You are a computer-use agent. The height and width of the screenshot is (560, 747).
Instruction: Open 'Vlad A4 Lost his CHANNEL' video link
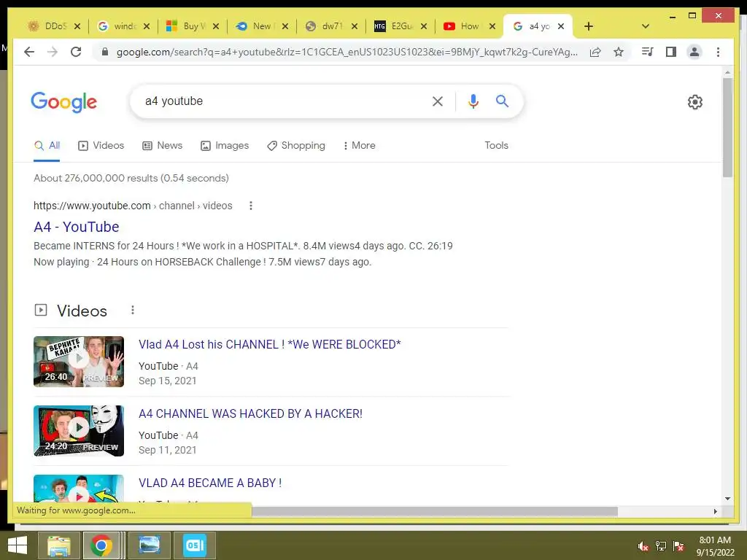pos(270,344)
